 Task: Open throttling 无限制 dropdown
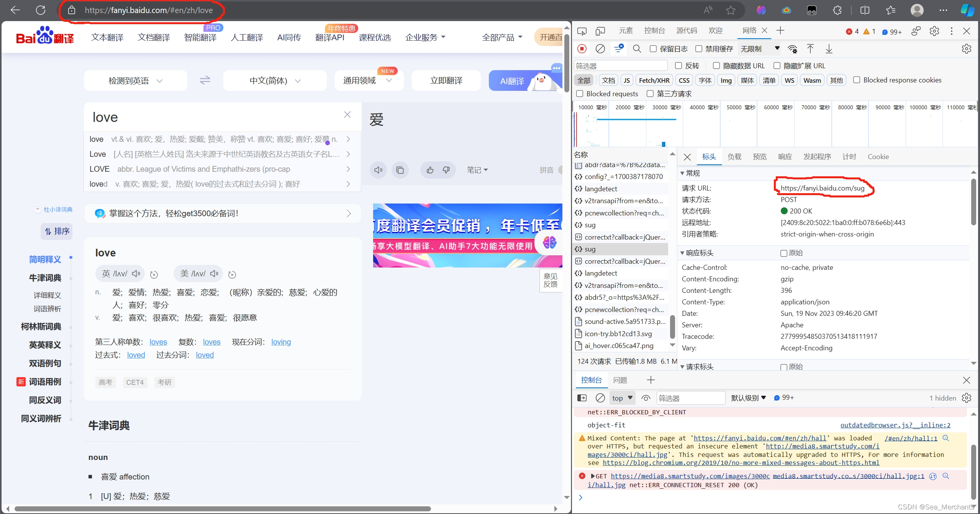point(760,49)
